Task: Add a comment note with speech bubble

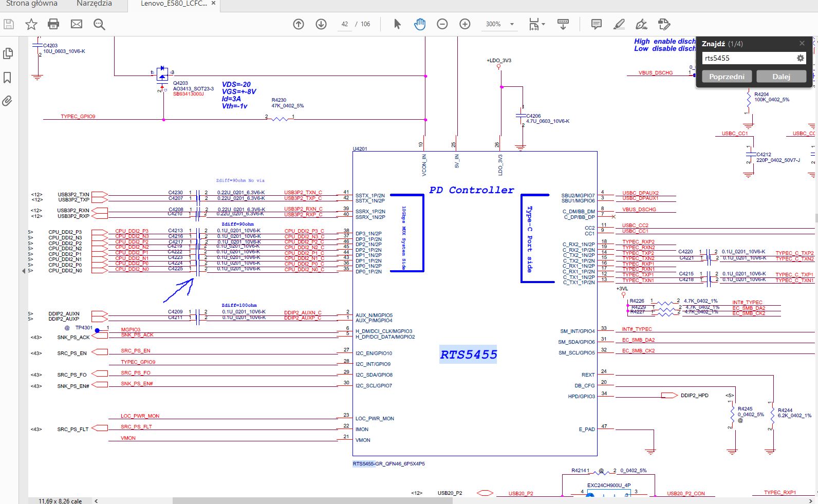Action: coord(597,24)
